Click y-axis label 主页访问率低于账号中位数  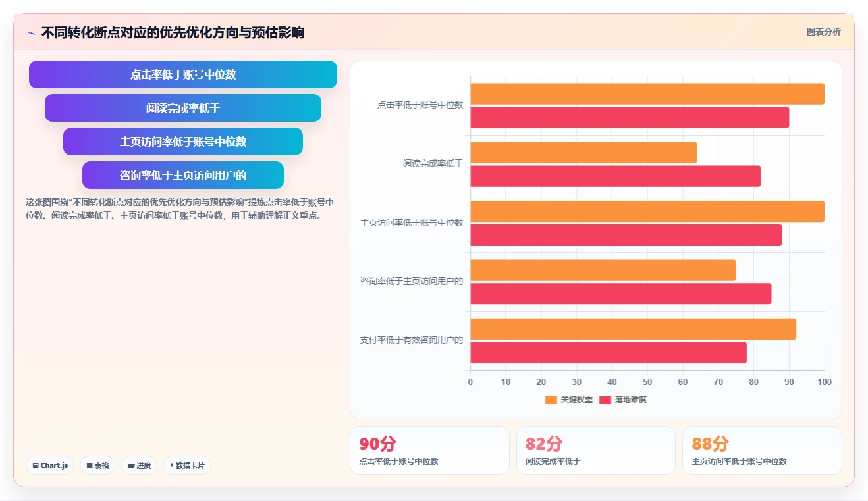[412, 223]
